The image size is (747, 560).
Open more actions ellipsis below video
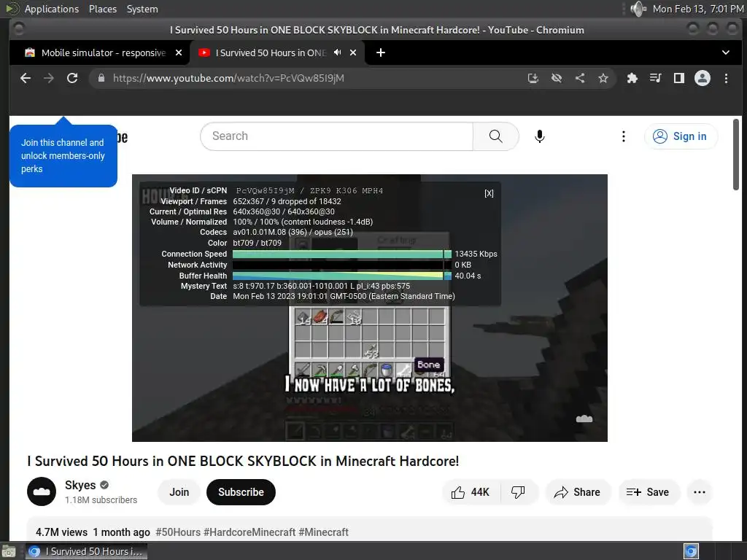pyautogui.click(x=700, y=492)
